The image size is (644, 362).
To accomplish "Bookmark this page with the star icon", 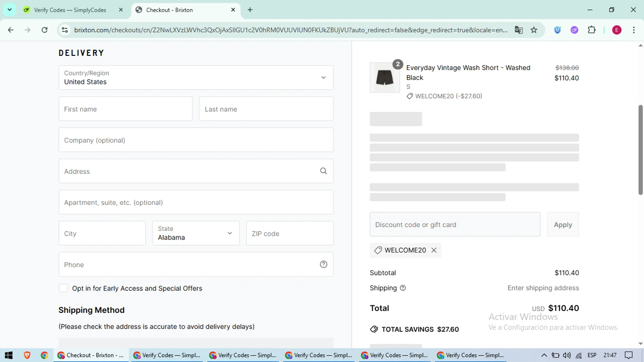I will click(534, 30).
